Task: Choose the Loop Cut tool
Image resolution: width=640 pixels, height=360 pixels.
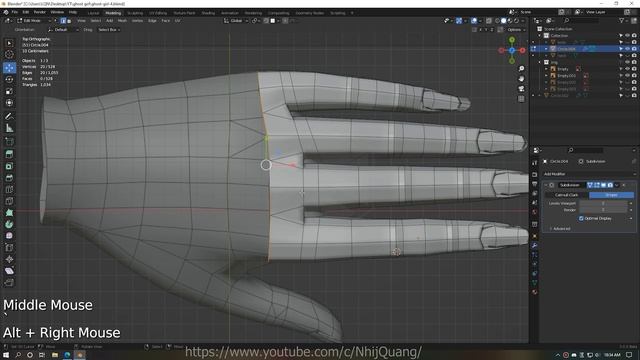Action: (9, 189)
